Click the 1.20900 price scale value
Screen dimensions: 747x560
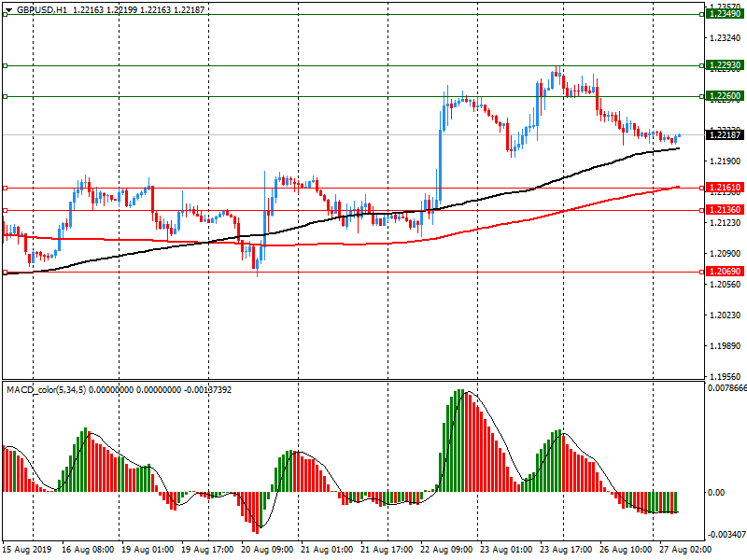point(726,254)
